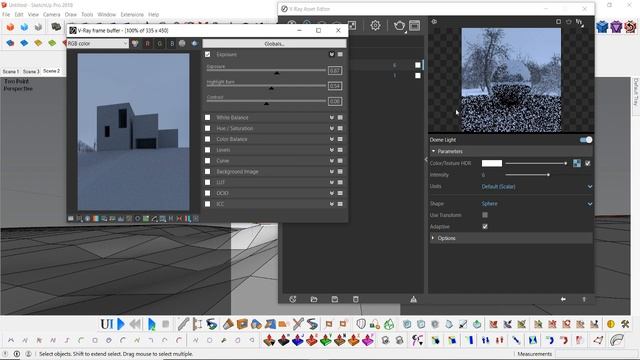This screenshot has height=360, width=640.
Task: Click the Exposure slider handle
Action: (277, 73)
